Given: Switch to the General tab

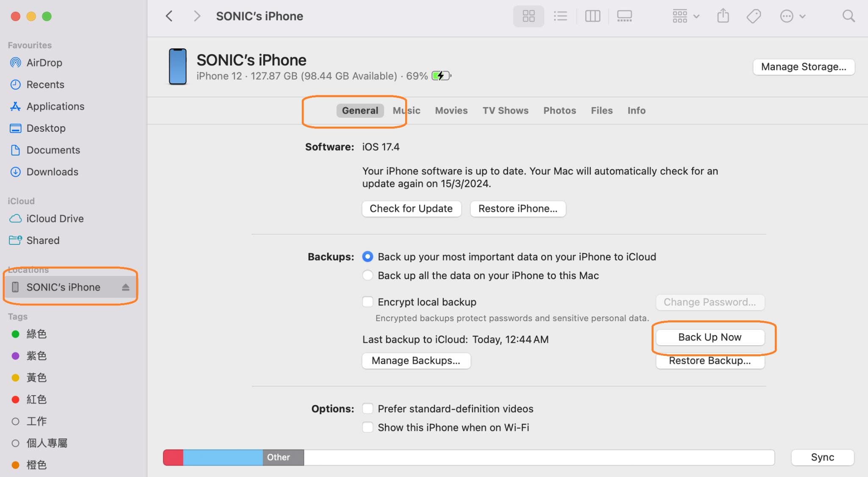Looking at the screenshot, I should click(x=360, y=111).
